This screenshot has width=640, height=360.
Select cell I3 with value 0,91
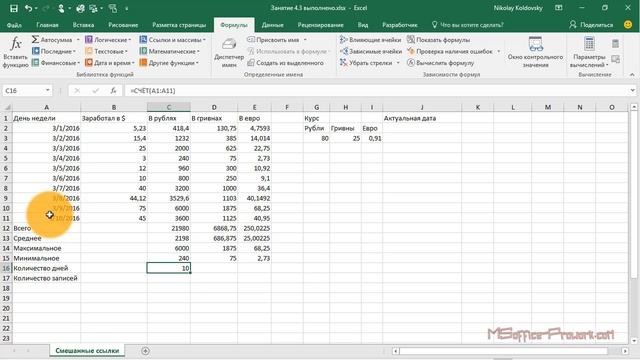(372, 138)
